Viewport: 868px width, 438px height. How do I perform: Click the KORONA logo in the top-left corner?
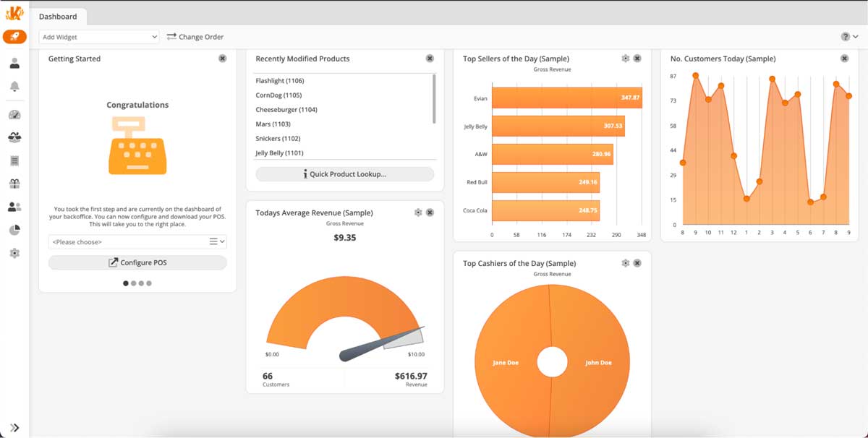[14, 12]
